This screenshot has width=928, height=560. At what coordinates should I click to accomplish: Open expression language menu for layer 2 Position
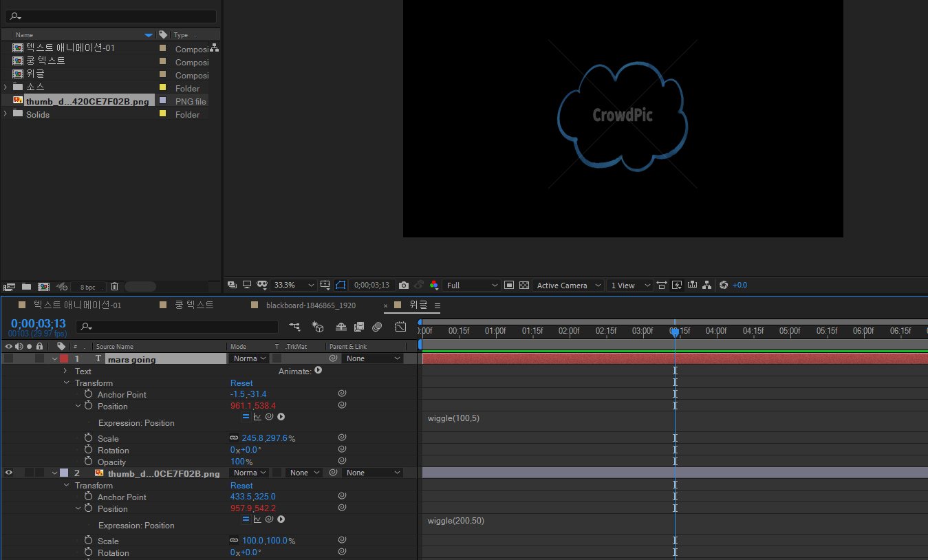[281, 519]
